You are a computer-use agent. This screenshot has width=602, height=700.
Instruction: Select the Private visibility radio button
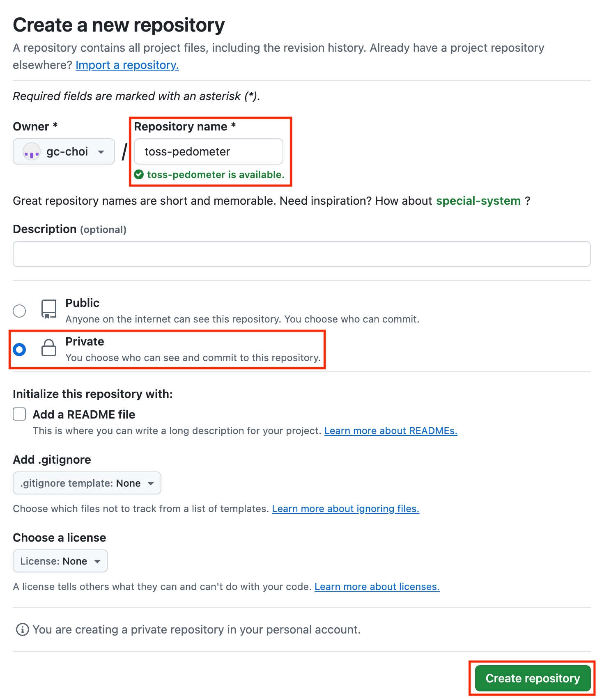pos(19,350)
